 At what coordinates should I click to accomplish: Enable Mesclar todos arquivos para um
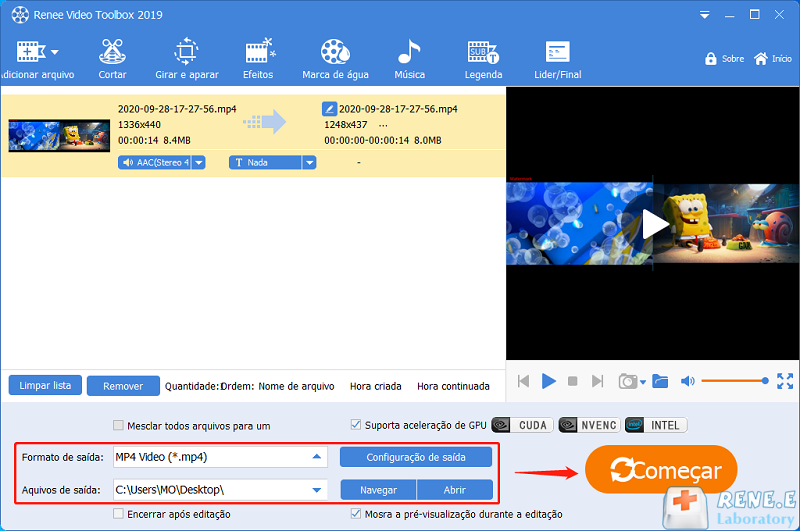(x=118, y=425)
